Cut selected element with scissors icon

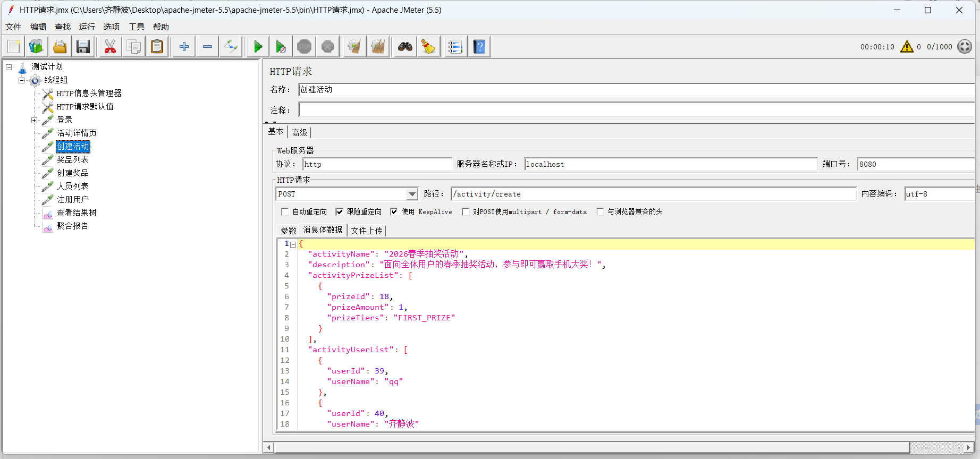110,47
